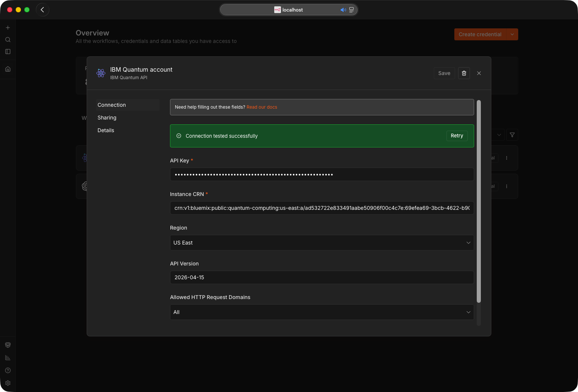This screenshot has width=578, height=392.
Task: Expand the Region dropdown showing US East
Action: click(322, 243)
